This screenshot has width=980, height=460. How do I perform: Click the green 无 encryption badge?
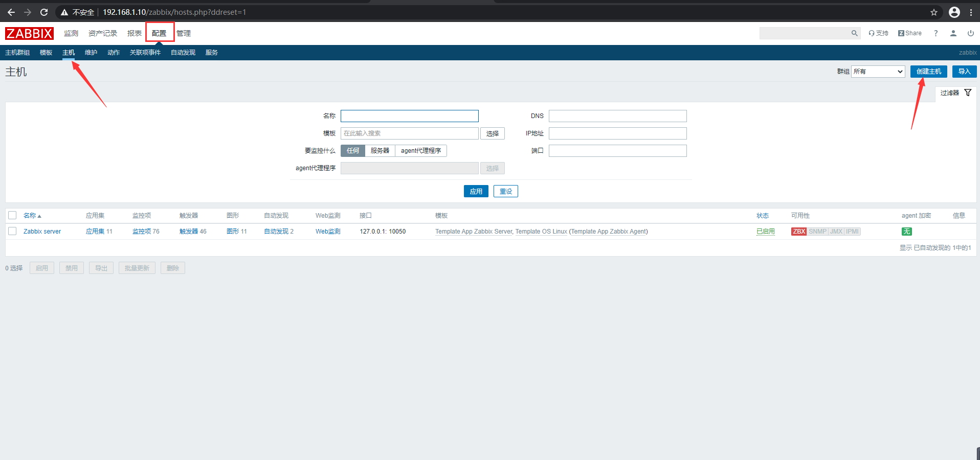[x=906, y=232]
